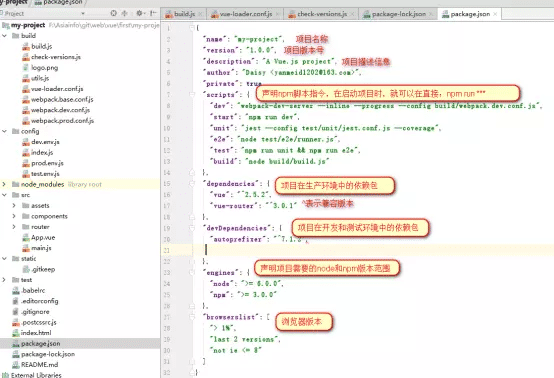Fold the engines block at line 23
The height and width of the screenshot is (378, 554).
(x=192, y=272)
